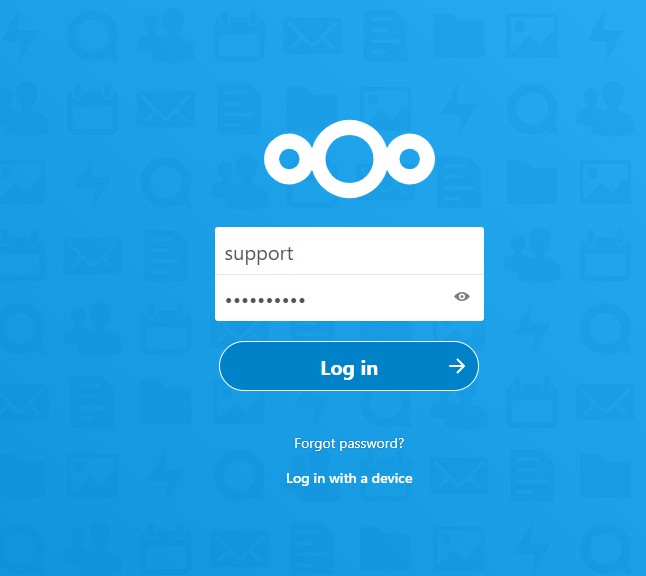Open the Forgot password? link
Viewport: 646px width, 576px height.
[349, 443]
